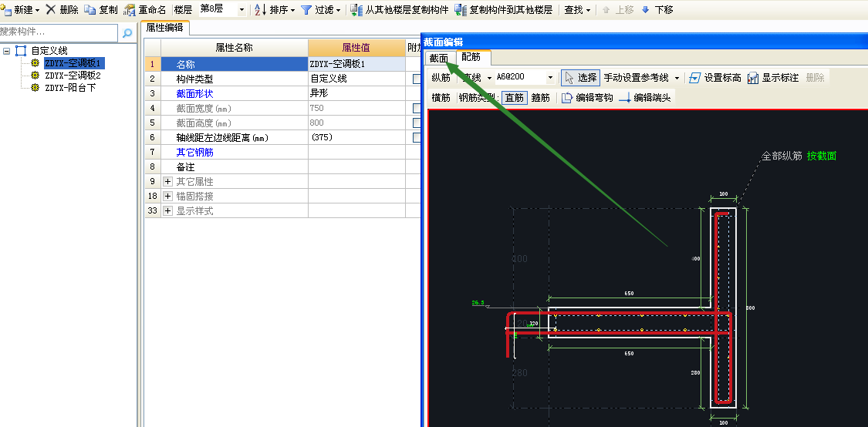Click the greyed 删除 button in section editor
The width and height of the screenshot is (868, 427).
coord(815,78)
